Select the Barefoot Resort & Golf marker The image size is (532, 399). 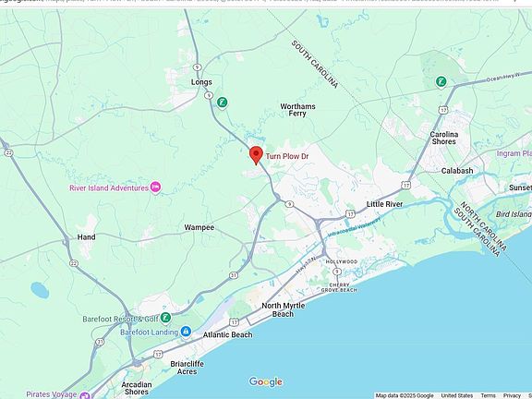[x=165, y=318]
